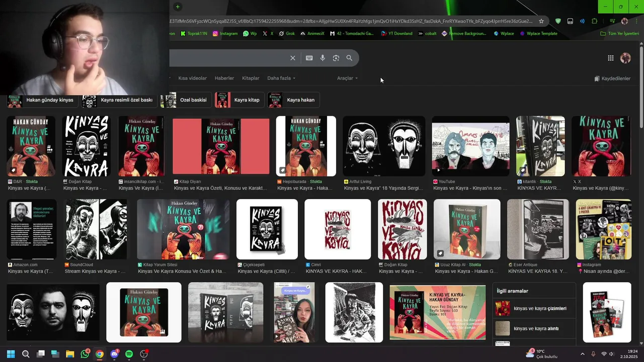Screen dimensions: 644x362
Task: Open the Chrome profile avatar in toolbar
Action: click(624, 21)
